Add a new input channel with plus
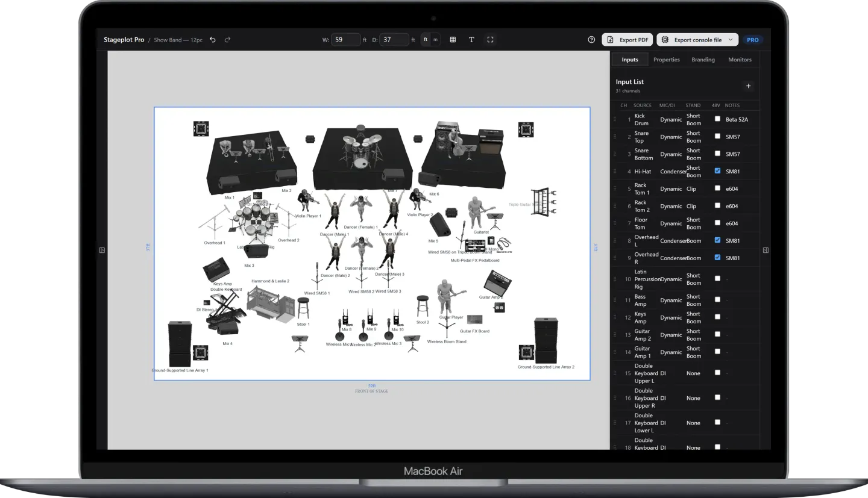This screenshot has width=868, height=498. click(749, 86)
